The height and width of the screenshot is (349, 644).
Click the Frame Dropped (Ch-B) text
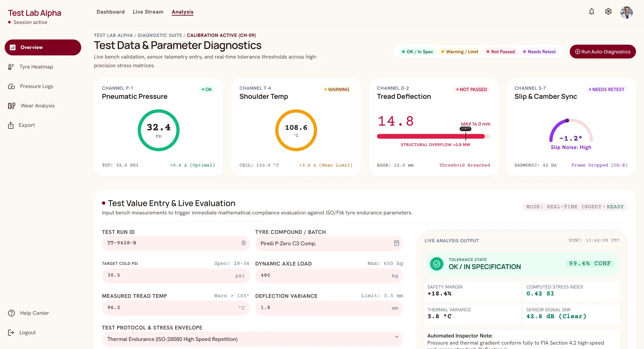[599, 165]
